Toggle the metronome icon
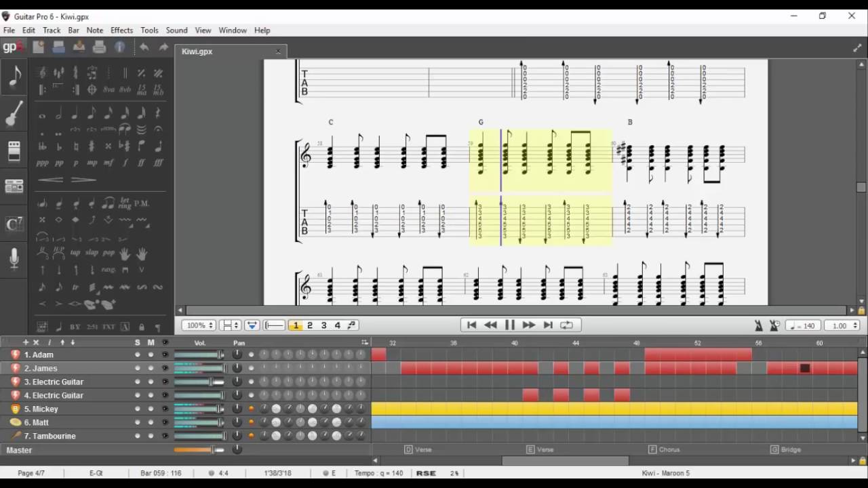868x488 pixels. pyautogui.click(x=759, y=325)
